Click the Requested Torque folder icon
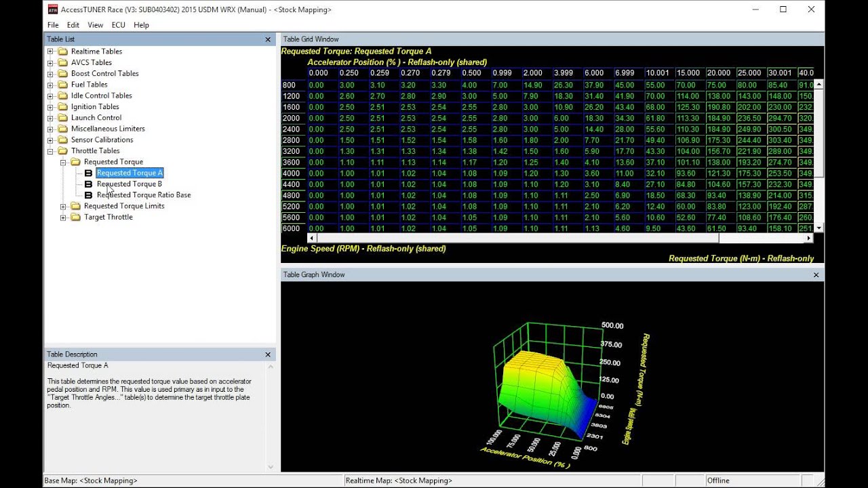This screenshot has width=868, height=488. pos(76,162)
